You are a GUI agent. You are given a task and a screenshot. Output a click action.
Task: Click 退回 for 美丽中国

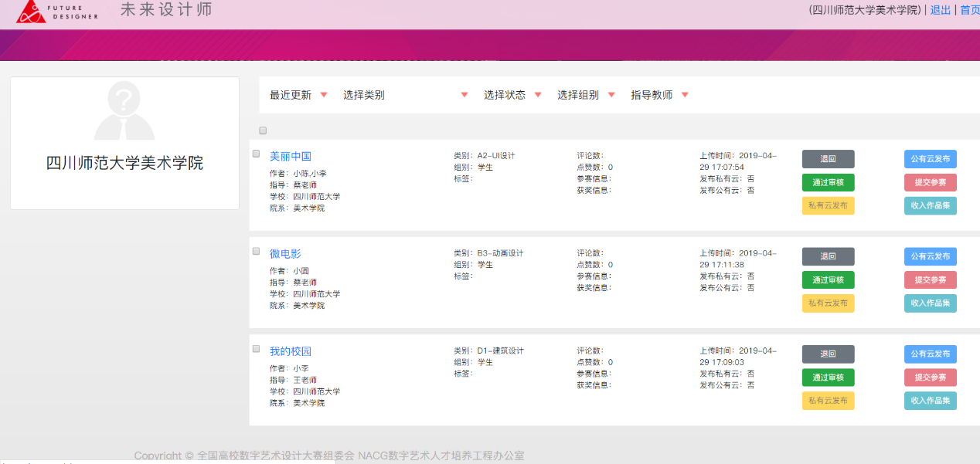(x=829, y=159)
